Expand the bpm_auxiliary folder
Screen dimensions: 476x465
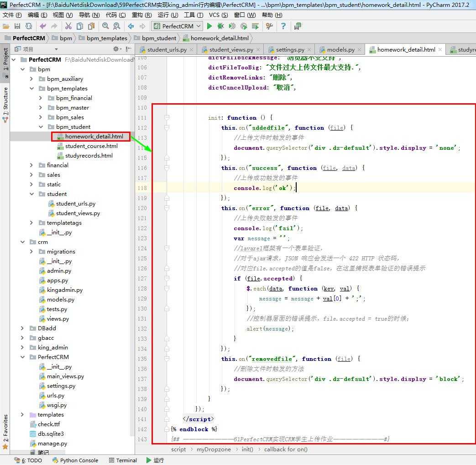pyautogui.click(x=31, y=79)
